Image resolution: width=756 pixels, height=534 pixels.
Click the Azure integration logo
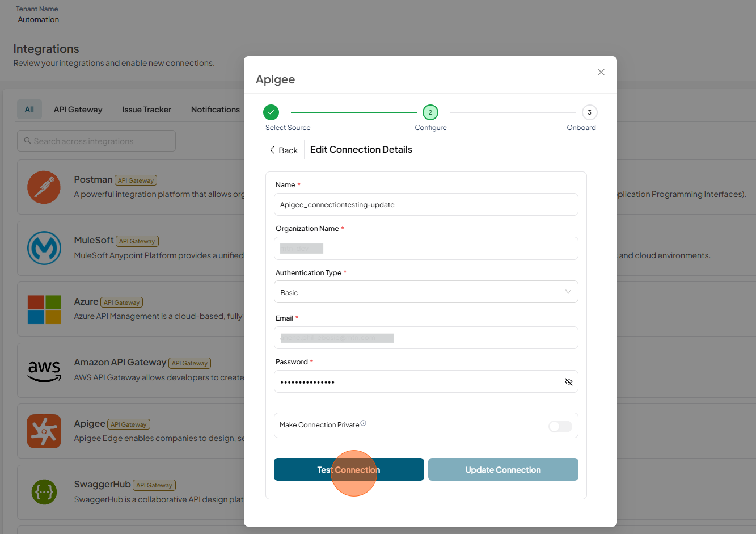click(x=44, y=309)
